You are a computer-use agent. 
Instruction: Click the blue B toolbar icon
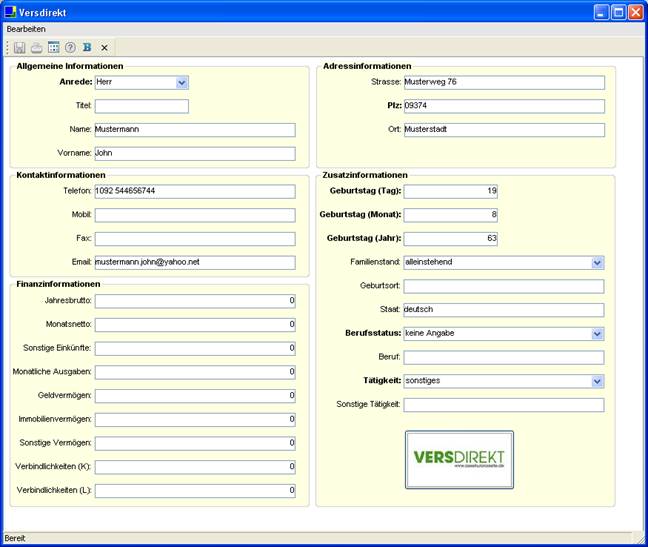(x=87, y=47)
